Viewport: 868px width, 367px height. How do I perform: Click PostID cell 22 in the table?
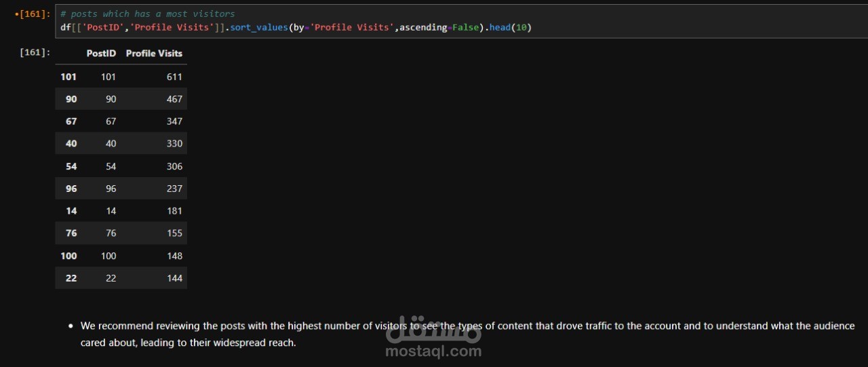coord(111,278)
